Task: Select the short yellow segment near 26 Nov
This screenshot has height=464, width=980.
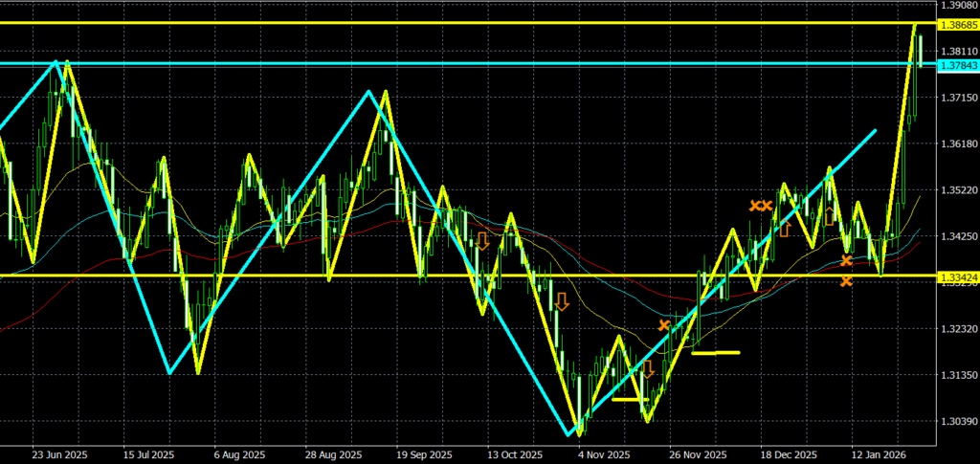Action: coord(715,353)
